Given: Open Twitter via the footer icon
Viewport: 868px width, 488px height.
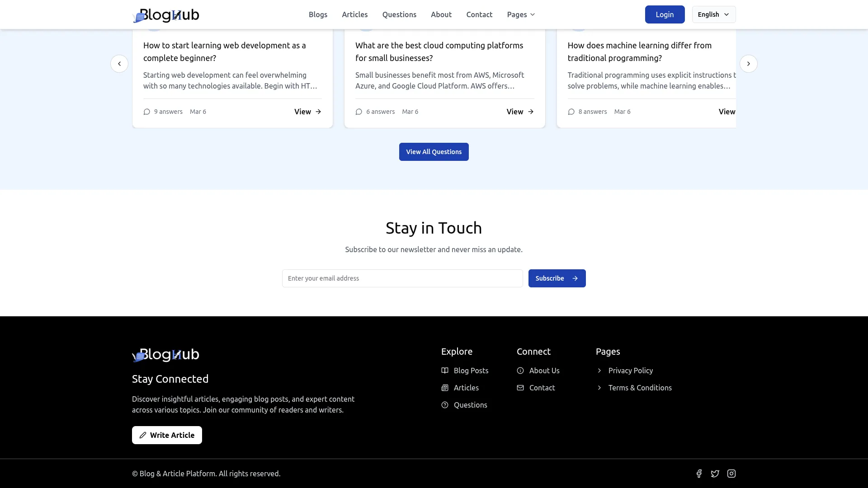Looking at the screenshot, I should point(715,474).
